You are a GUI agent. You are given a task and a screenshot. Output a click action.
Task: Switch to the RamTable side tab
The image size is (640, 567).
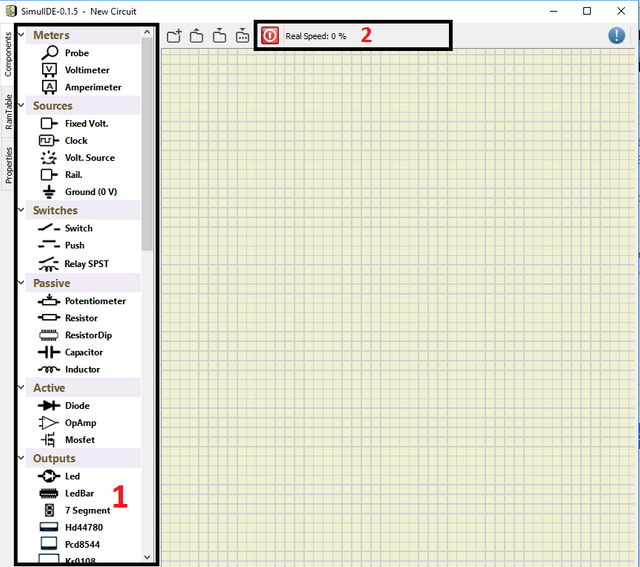coord(7,112)
